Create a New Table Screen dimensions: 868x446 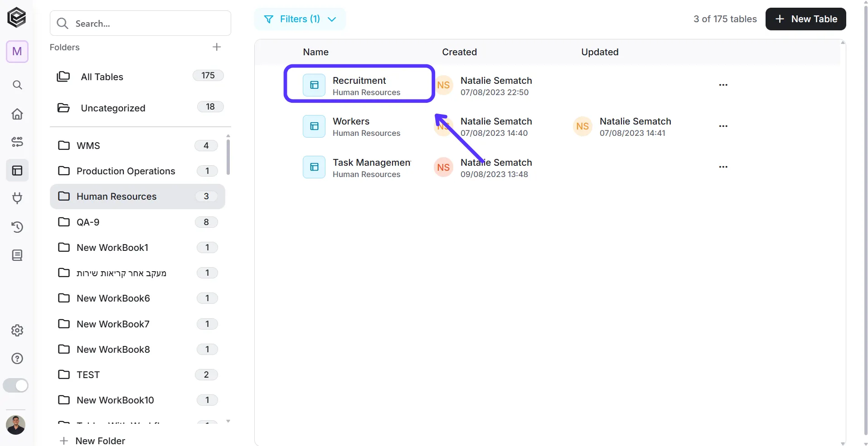point(806,19)
